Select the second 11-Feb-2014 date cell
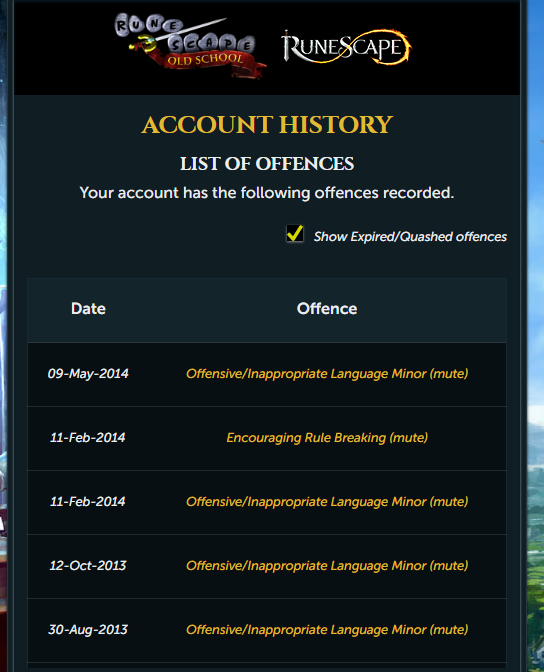 click(88, 501)
